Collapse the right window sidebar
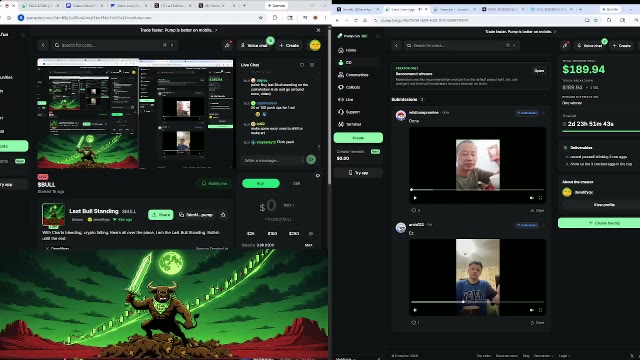The height and width of the screenshot is (360, 640). coord(378,36)
